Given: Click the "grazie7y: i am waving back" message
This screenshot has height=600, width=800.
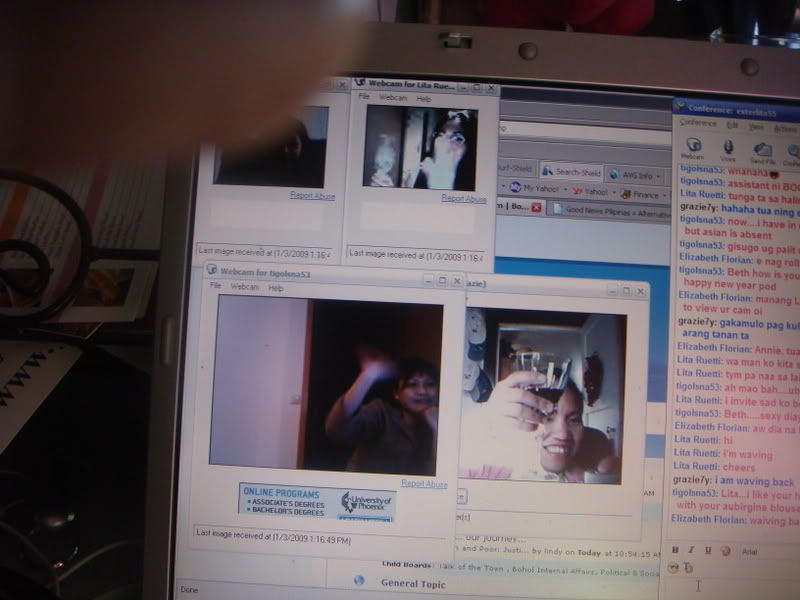Looking at the screenshot, I should point(733,481).
